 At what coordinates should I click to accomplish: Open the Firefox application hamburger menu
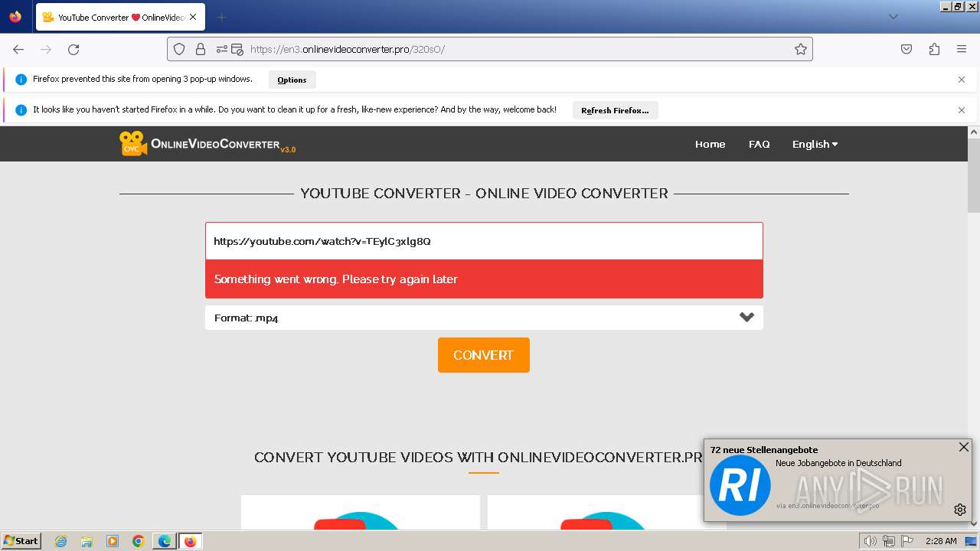coord(962,49)
